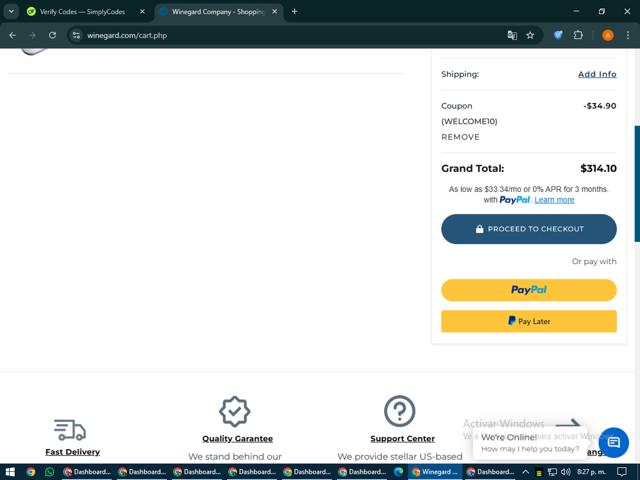
Task: Open site information icon in address bar
Action: coord(76,36)
